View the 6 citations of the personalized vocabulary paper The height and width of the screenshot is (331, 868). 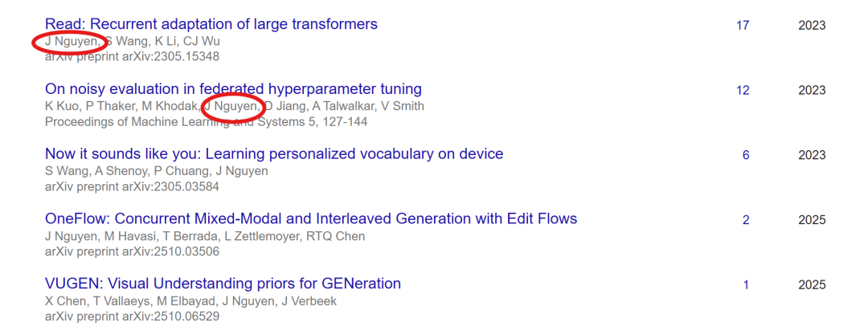(x=746, y=154)
